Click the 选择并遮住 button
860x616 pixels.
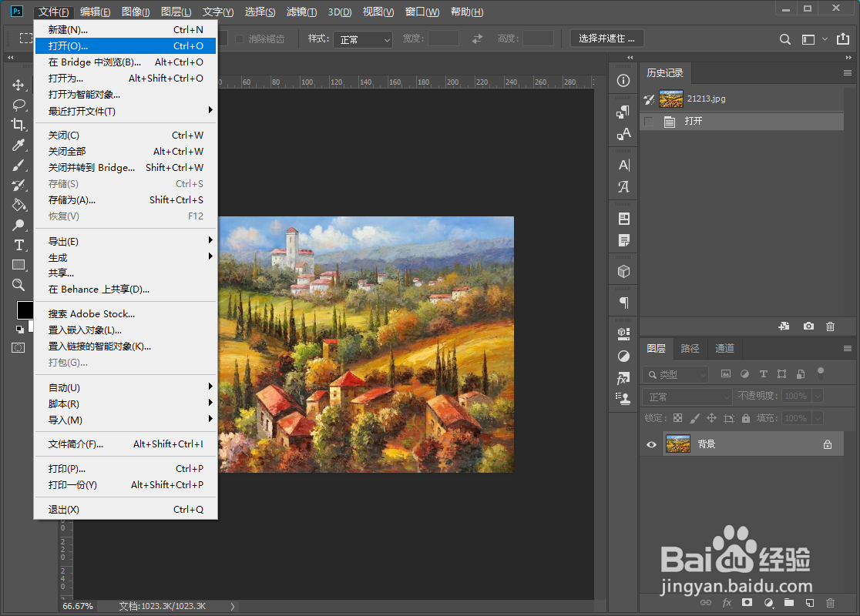coord(606,38)
